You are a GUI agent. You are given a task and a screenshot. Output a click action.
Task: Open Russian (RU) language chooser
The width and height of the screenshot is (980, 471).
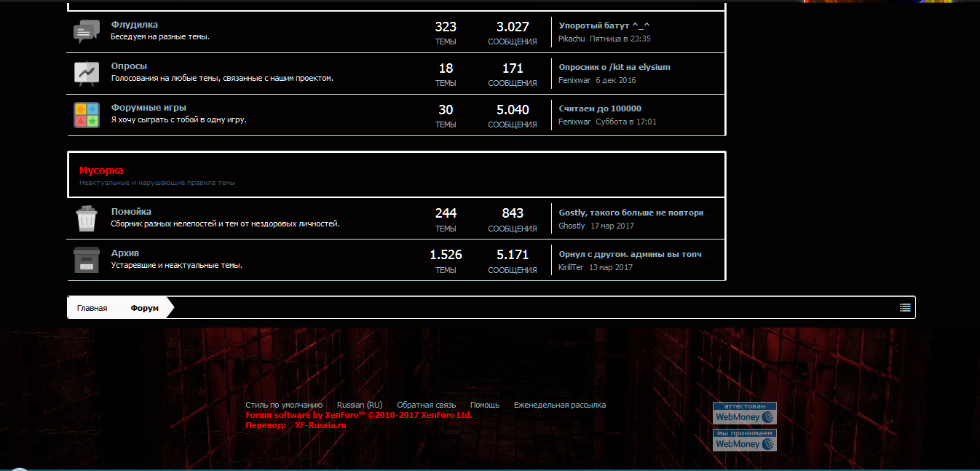pos(360,405)
